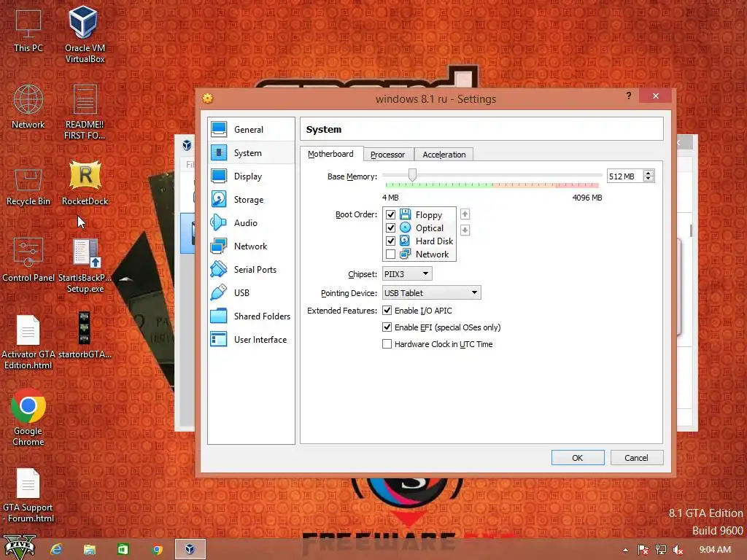Move boot device down with arrow
The height and width of the screenshot is (560, 747).
465,230
